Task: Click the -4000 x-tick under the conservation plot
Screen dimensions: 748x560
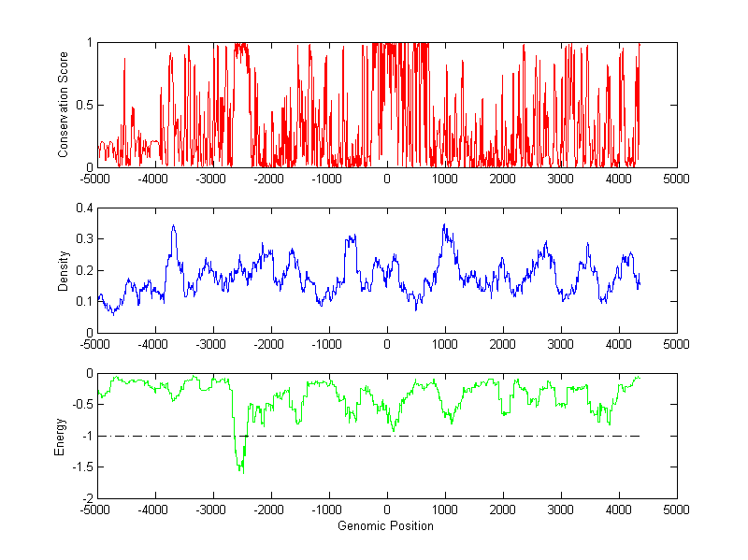Action: tap(152, 179)
